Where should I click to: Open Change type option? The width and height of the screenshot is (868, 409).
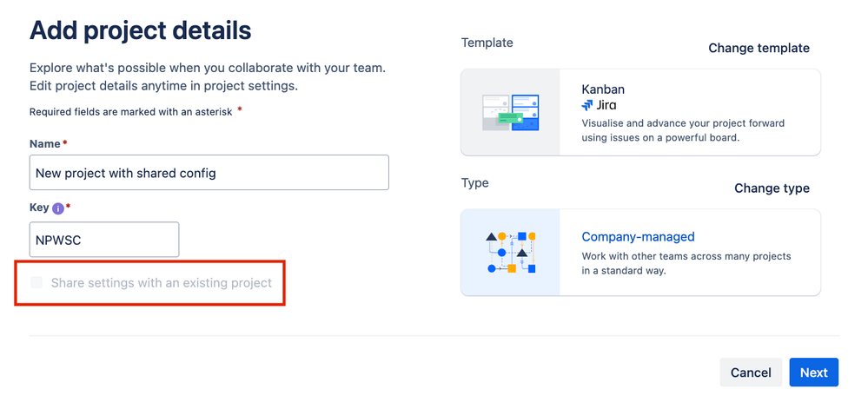click(x=772, y=188)
